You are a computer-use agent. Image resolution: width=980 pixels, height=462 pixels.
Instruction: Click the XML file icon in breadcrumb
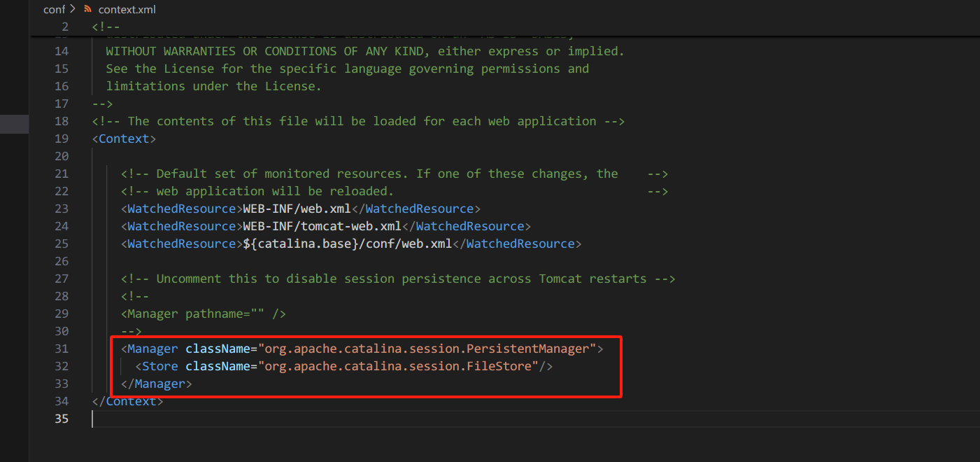coord(87,9)
